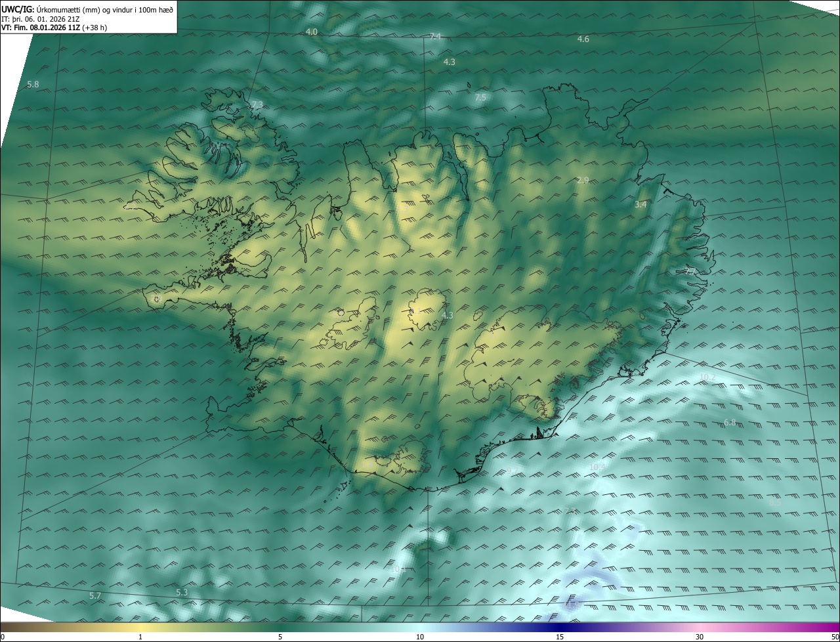The height and width of the screenshot is (642, 840).
Task: Click the 10.4 value label south of the coast
Action: (597, 467)
